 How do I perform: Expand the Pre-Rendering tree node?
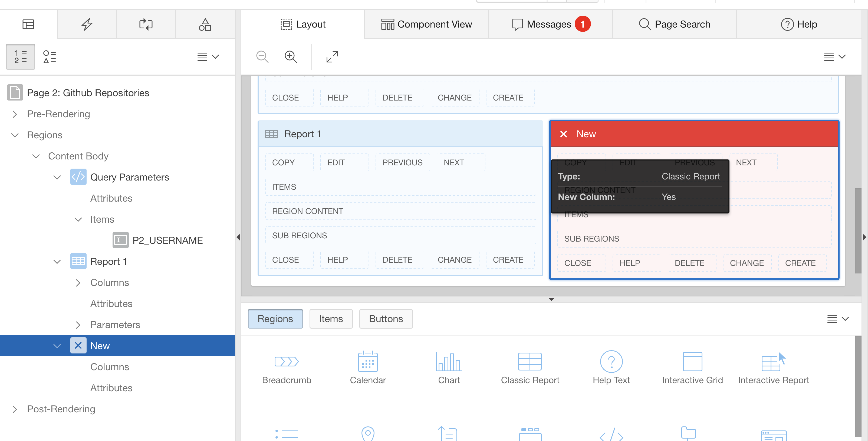click(x=15, y=114)
